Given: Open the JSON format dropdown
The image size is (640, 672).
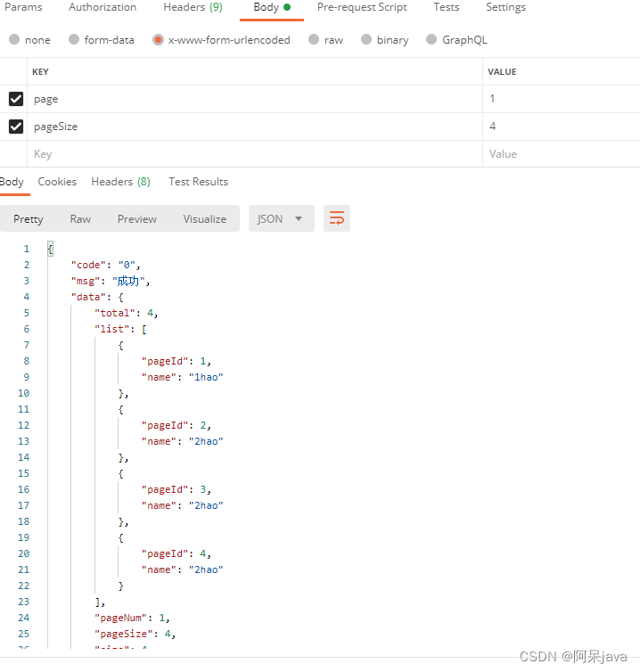Looking at the screenshot, I should click(281, 218).
